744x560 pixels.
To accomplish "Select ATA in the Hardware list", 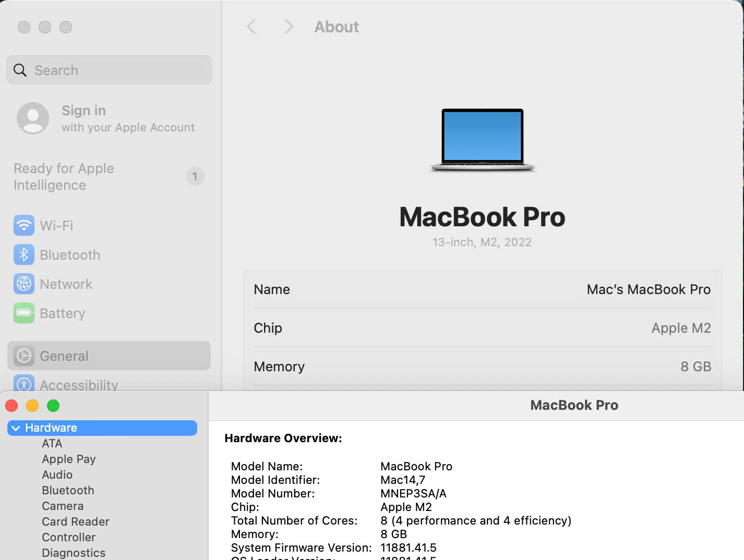I will [x=52, y=444].
